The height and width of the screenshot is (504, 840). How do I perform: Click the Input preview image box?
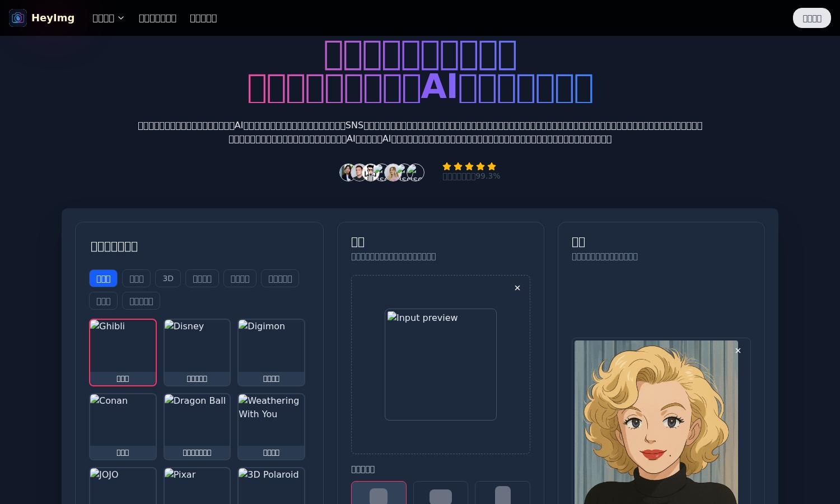(441, 365)
